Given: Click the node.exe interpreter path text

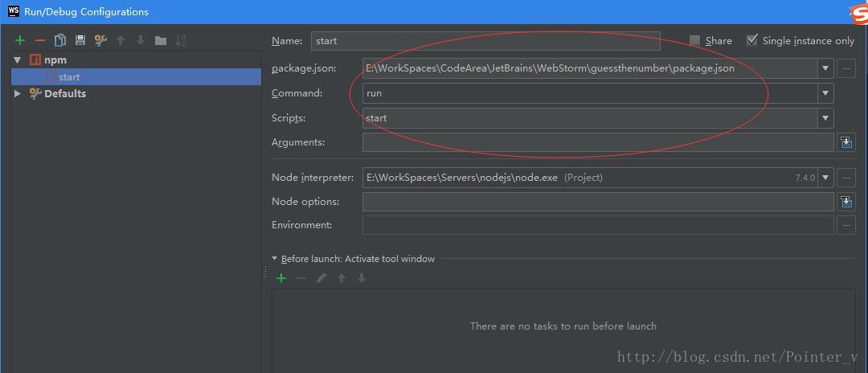Looking at the screenshot, I should (x=461, y=178).
